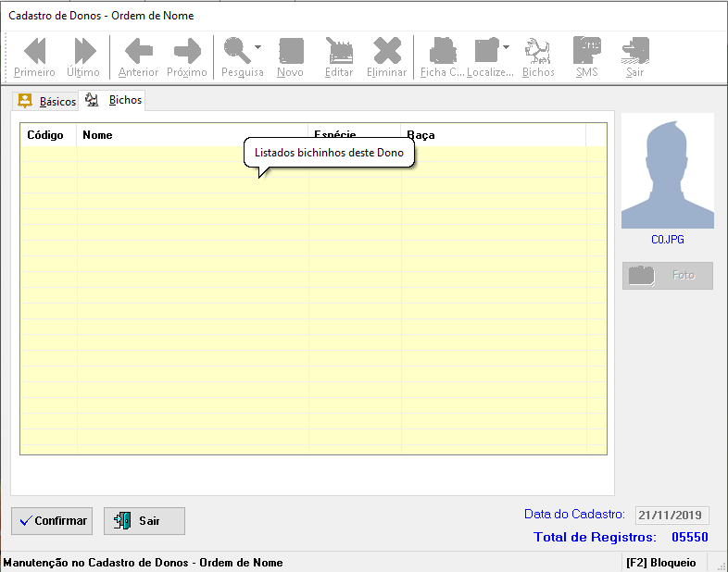
Task: Close the form with bottom Sair button
Action: tap(144, 521)
